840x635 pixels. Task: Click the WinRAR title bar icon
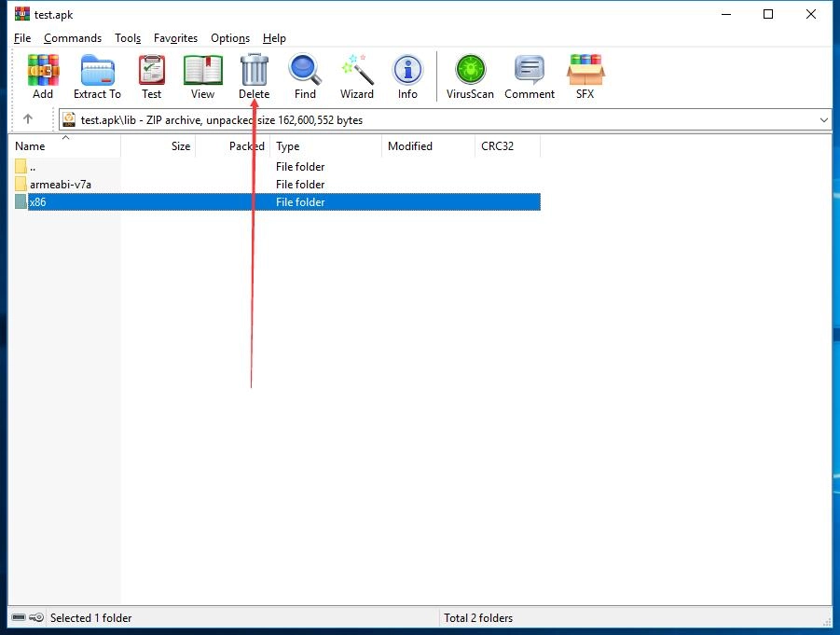pos(22,14)
